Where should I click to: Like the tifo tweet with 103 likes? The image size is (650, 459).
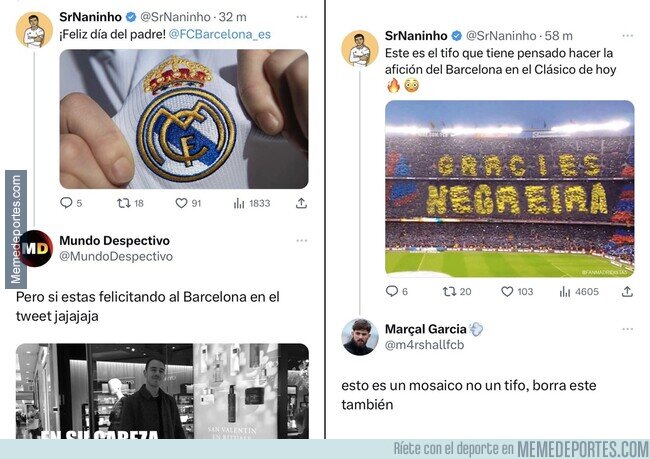pos(507,291)
